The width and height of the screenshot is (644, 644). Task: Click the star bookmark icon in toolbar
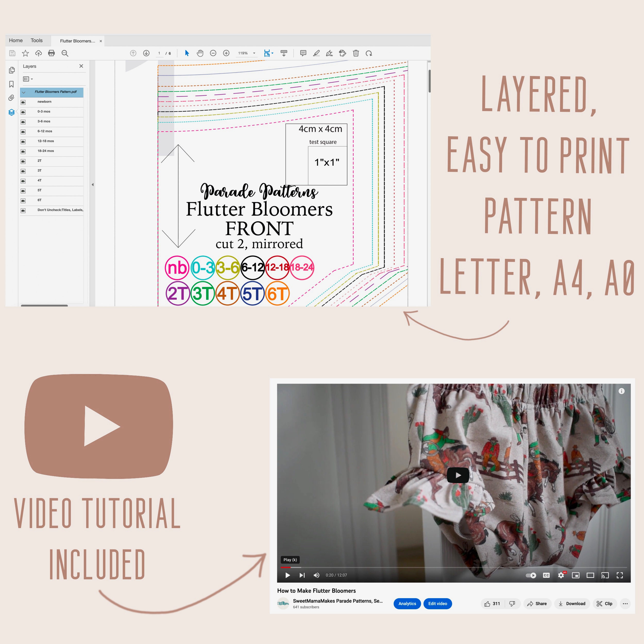pos(25,53)
